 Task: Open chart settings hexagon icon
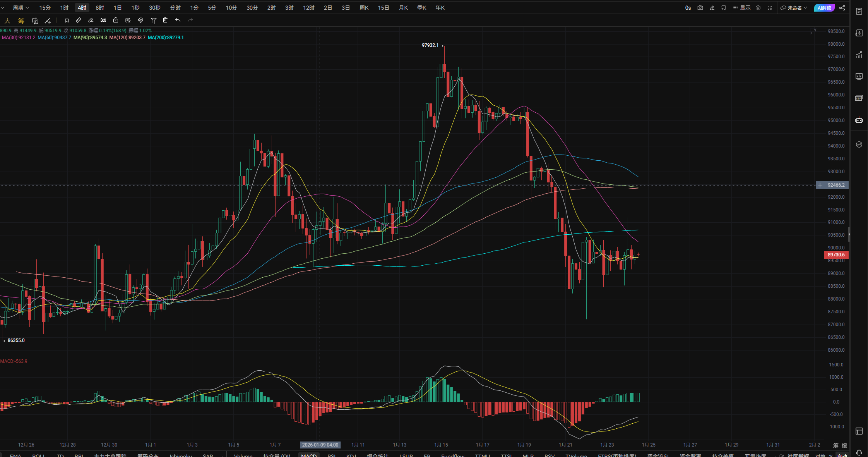(x=758, y=8)
